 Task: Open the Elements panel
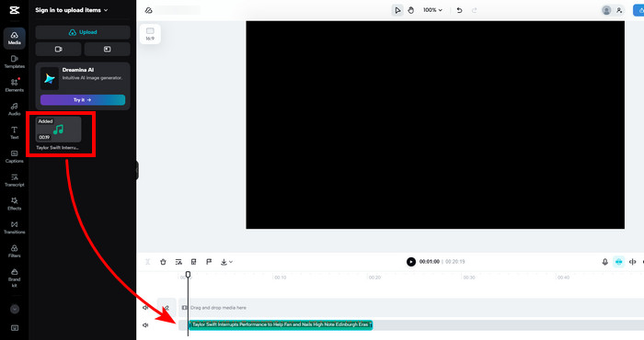15,85
